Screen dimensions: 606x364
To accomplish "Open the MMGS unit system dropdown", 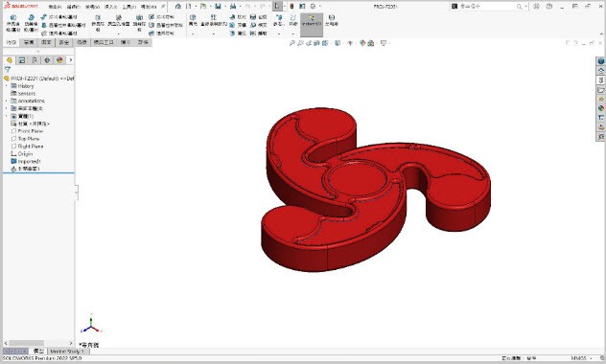I will pos(592,358).
